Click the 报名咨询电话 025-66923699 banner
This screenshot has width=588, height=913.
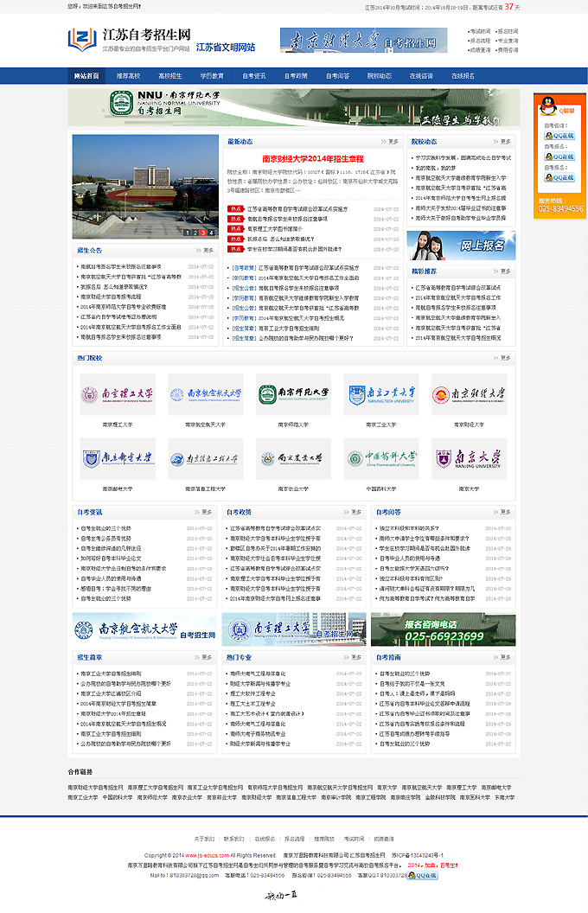coord(443,629)
